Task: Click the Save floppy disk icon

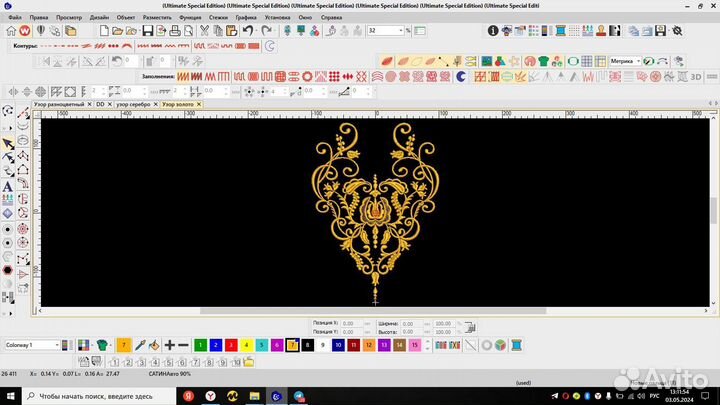Action: (148, 31)
